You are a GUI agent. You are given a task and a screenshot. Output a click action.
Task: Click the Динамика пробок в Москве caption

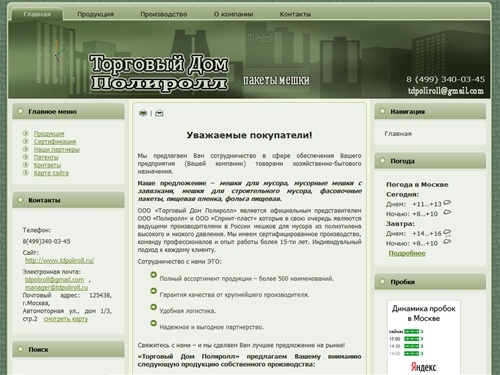point(424,313)
